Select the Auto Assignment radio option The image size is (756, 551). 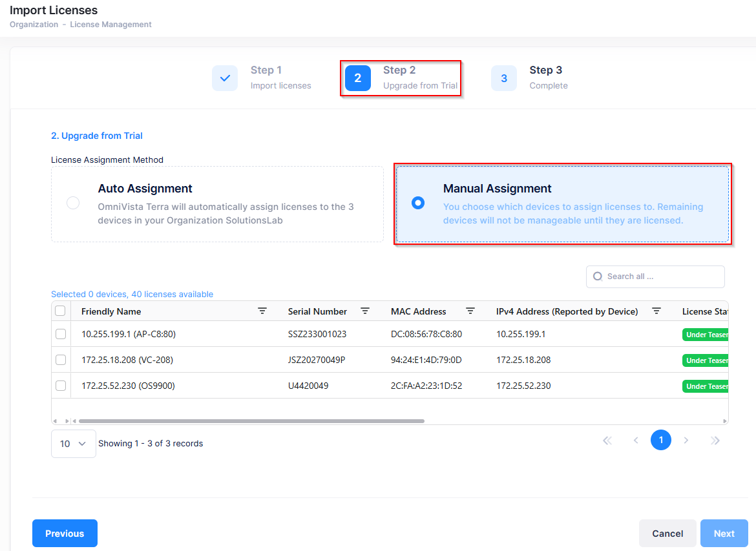coord(73,203)
